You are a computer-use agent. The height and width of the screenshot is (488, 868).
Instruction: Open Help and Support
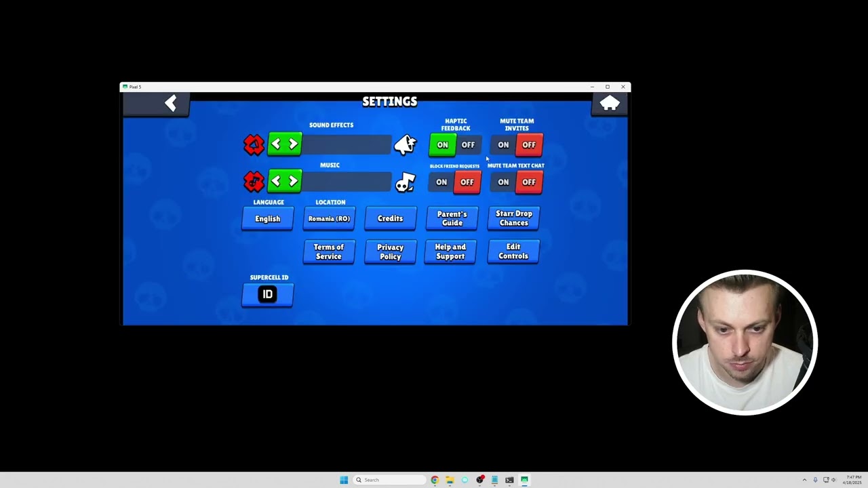(450, 251)
